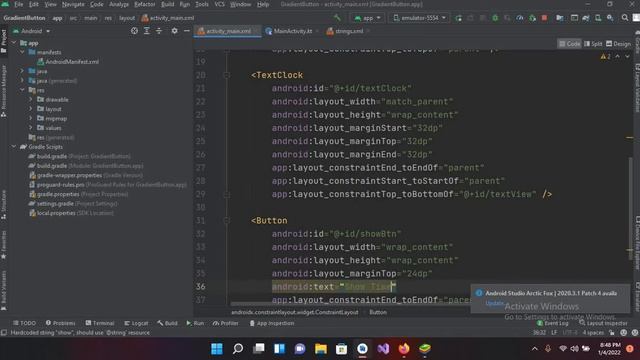Click Android Studio taskbar icon
The width and height of the screenshot is (640, 360).
(362, 349)
